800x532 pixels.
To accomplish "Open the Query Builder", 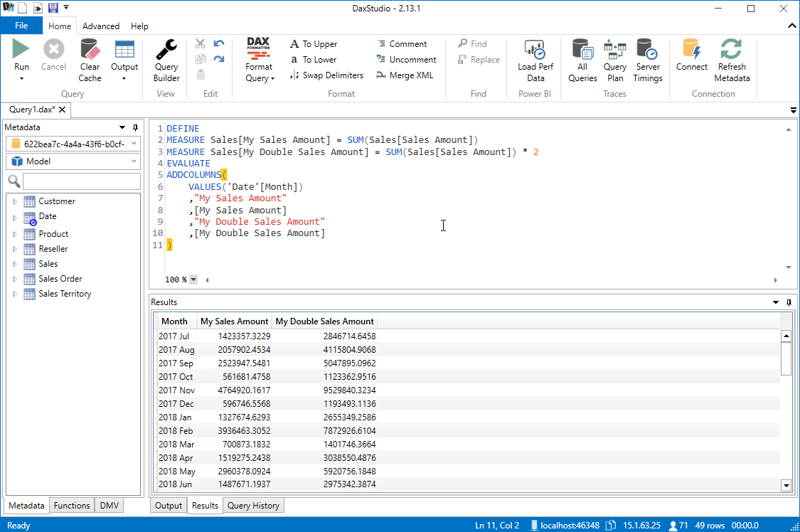I will pos(166,60).
